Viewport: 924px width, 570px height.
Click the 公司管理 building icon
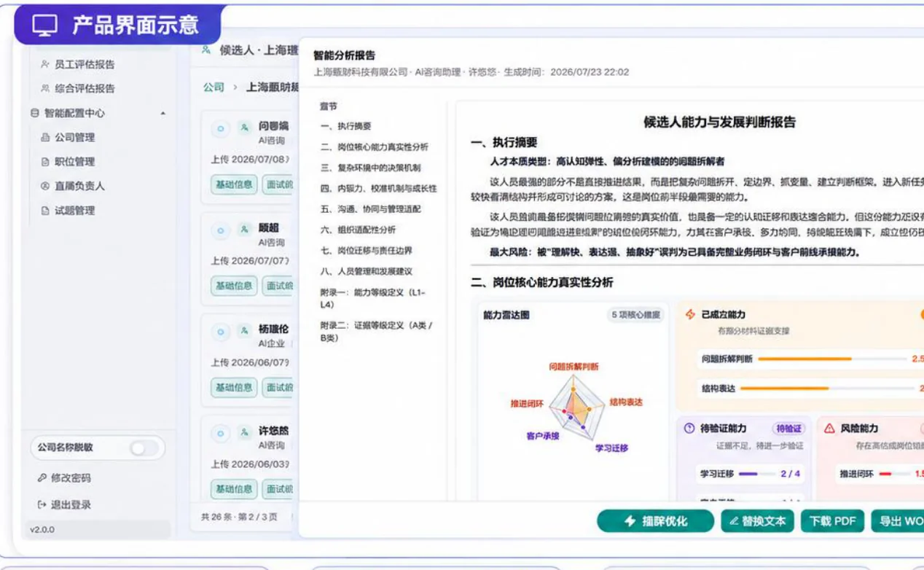[45, 137]
